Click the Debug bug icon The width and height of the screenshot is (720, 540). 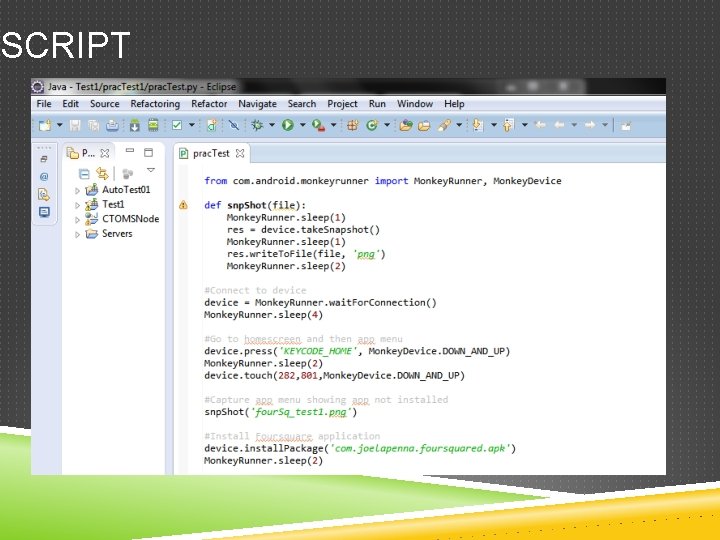click(x=257, y=125)
